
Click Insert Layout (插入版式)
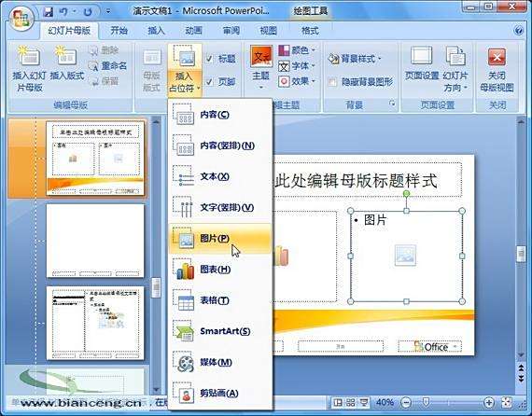click(x=66, y=63)
